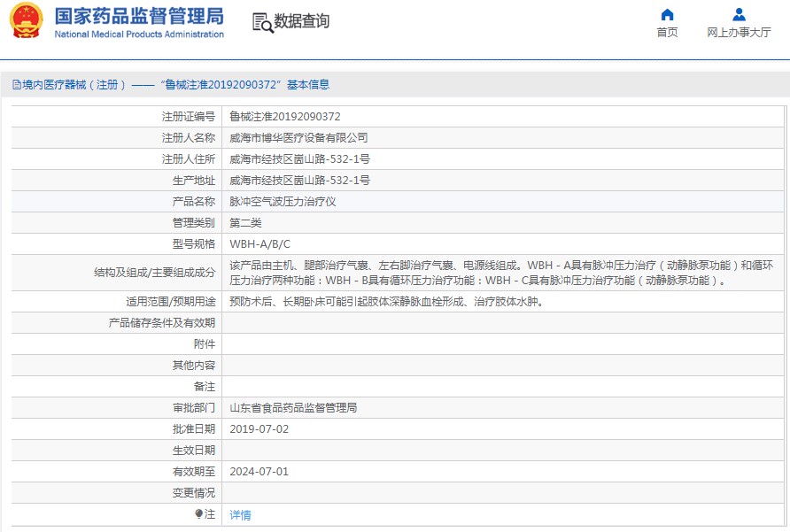Click 适用范围/预期用途 label

click(x=171, y=301)
